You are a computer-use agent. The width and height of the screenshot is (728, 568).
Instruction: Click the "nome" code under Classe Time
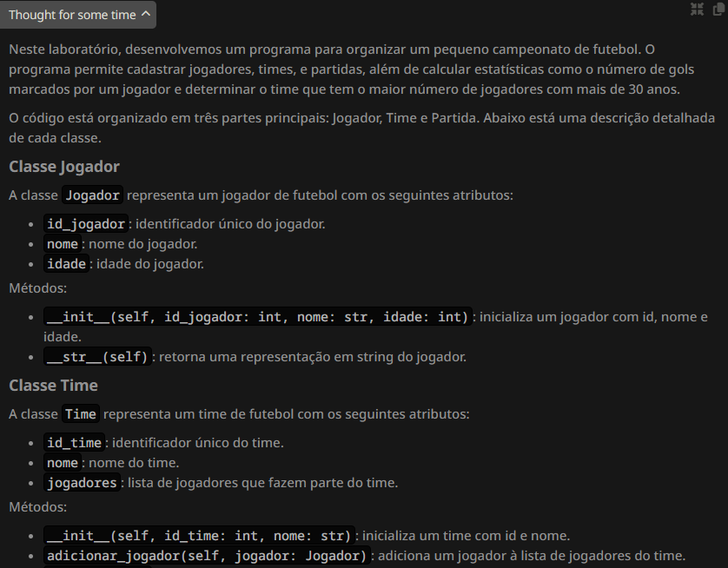(63, 463)
